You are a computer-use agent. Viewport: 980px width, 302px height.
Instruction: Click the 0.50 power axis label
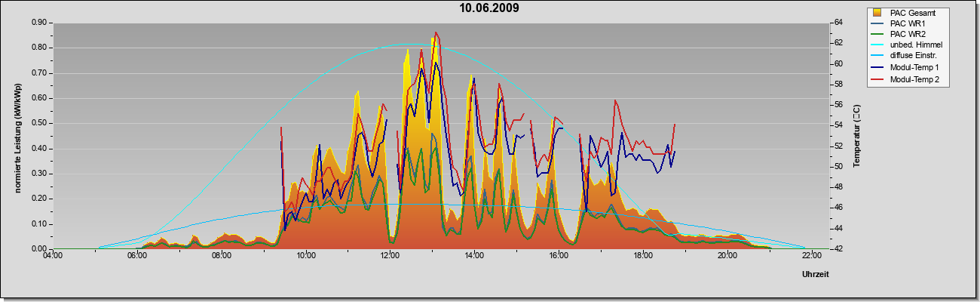[x=39, y=123]
